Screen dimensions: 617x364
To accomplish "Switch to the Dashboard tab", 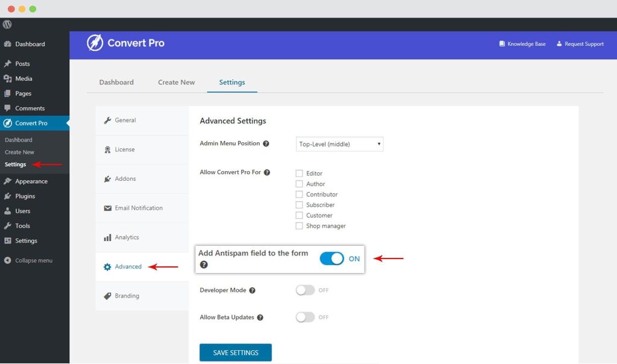I will pyautogui.click(x=116, y=82).
